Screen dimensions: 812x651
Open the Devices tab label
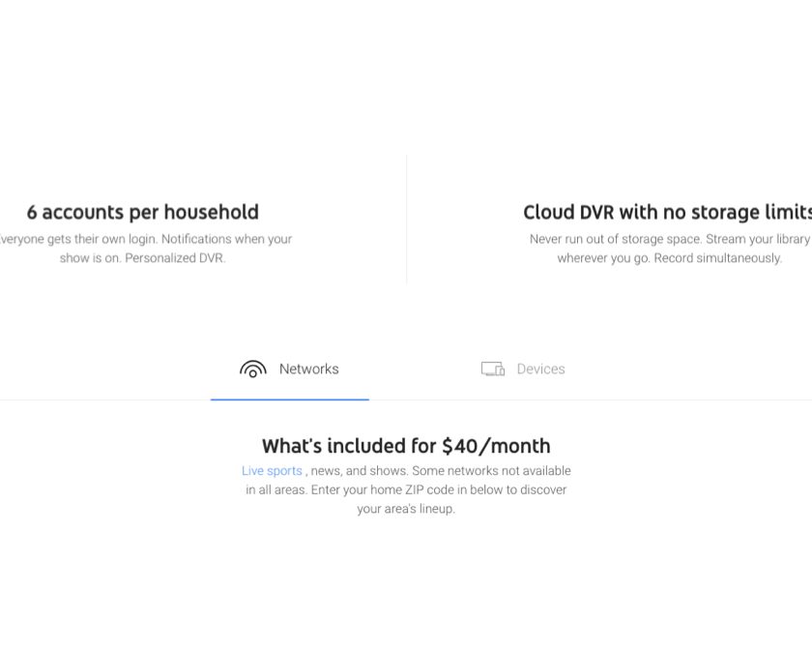tap(540, 369)
